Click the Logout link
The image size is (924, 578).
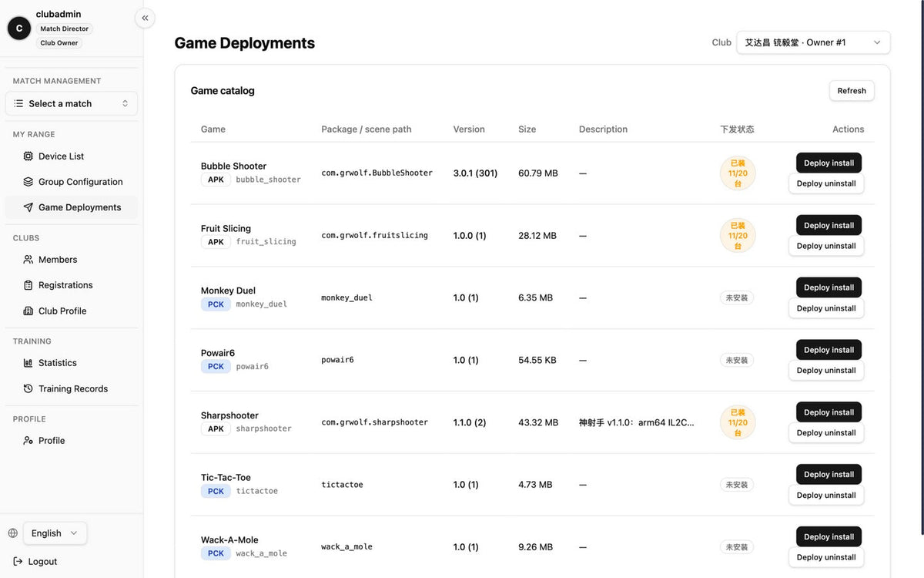coord(35,562)
